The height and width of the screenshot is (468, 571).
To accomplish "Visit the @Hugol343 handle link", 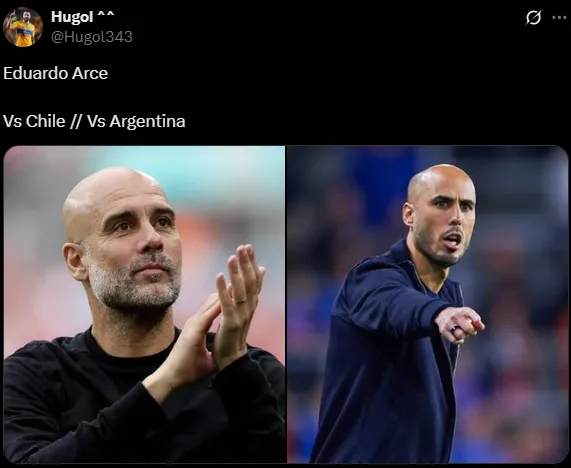I will point(92,37).
